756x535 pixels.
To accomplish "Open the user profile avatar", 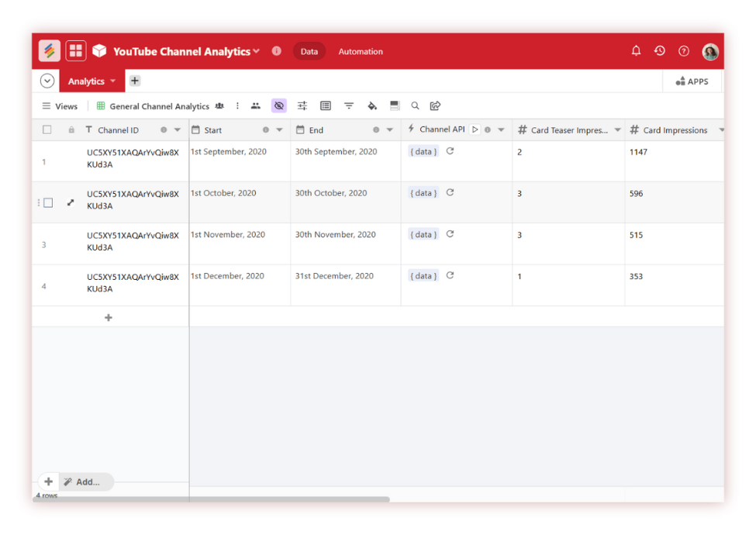I will point(710,51).
